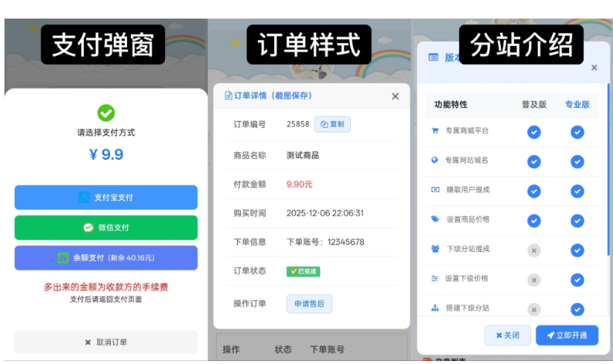Viewport: 613px width, 364px height.
Task: Click money icon for 赚取用户提成
Action: pos(435,189)
